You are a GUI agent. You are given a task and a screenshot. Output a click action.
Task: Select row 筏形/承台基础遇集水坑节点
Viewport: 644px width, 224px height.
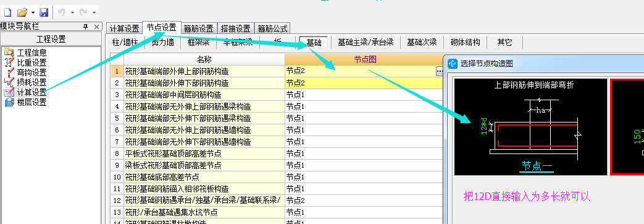click(x=204, y=212)
